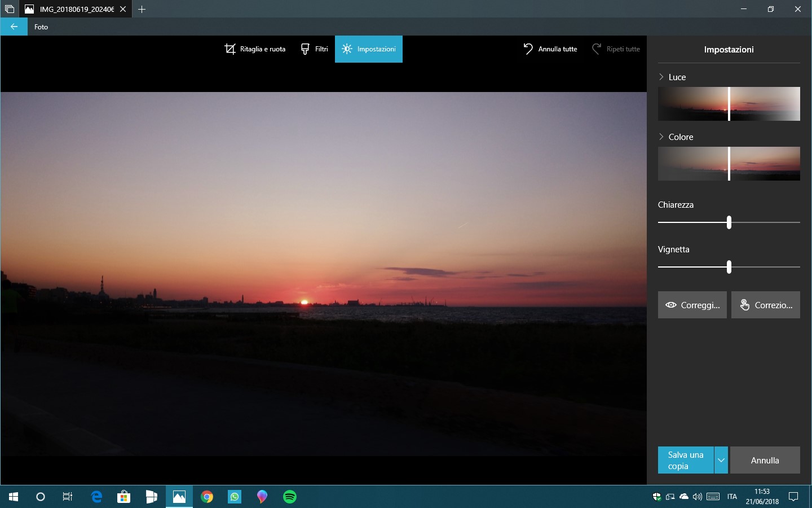
Task: Open WhatsApp from the taskbar
Action: click(x=235, y=497)
